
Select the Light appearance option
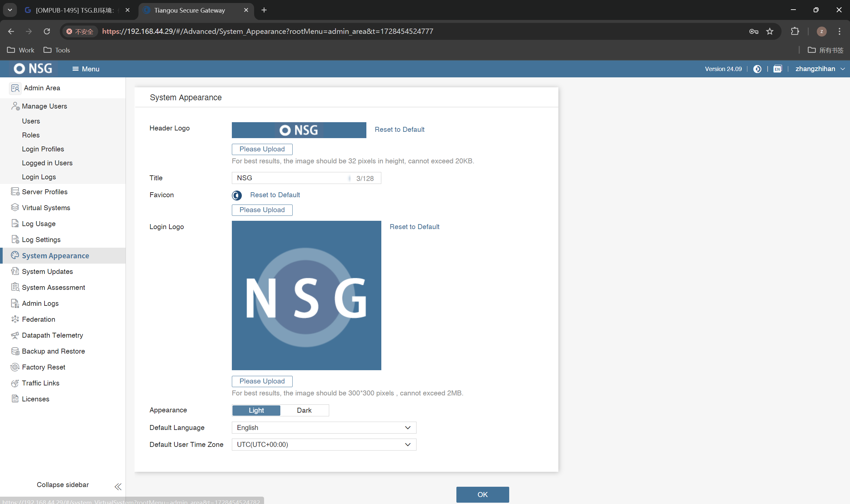pyautogui.click(x=256, y=410)
